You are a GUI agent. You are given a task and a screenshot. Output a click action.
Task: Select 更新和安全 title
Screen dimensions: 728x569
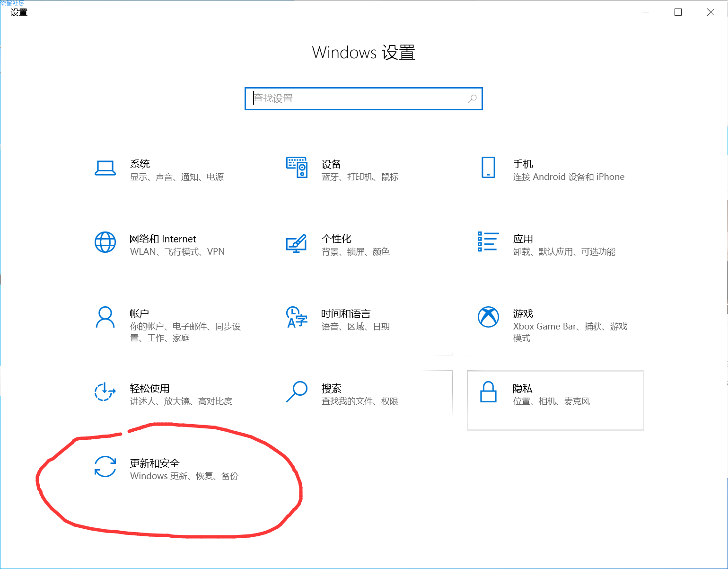point(155,463)
